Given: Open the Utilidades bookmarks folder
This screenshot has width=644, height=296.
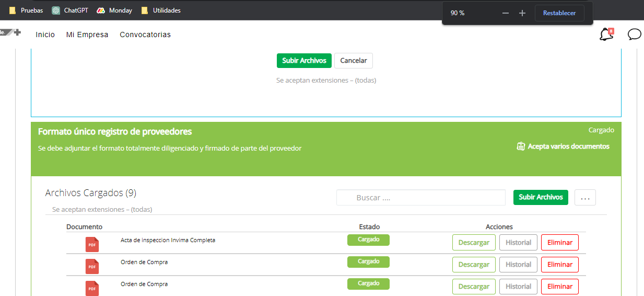Looking at the screenshot, I should (x=161, y=10).
